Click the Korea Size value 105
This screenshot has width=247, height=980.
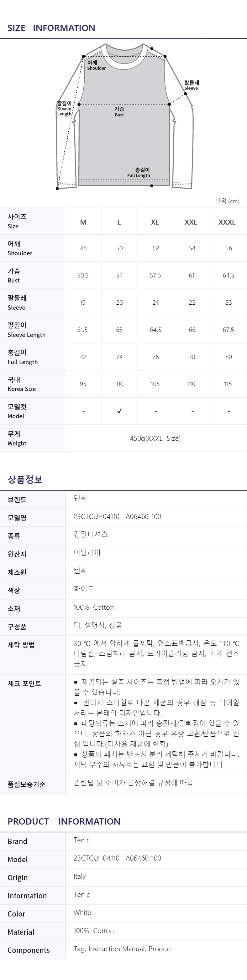155,384
